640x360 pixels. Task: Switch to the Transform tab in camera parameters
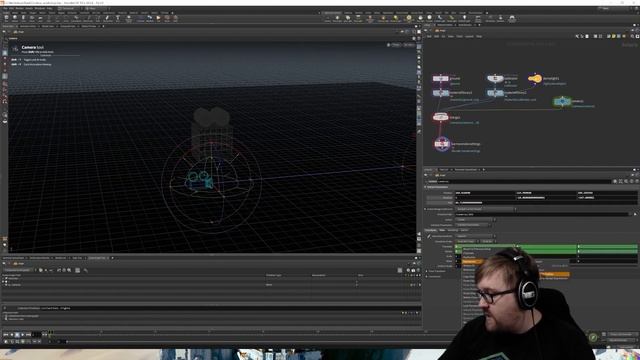click(x=431, y=230)
